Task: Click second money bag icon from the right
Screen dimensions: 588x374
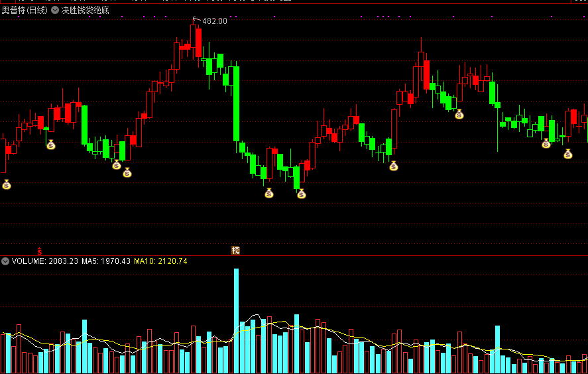Action: (x=546, y=143)
